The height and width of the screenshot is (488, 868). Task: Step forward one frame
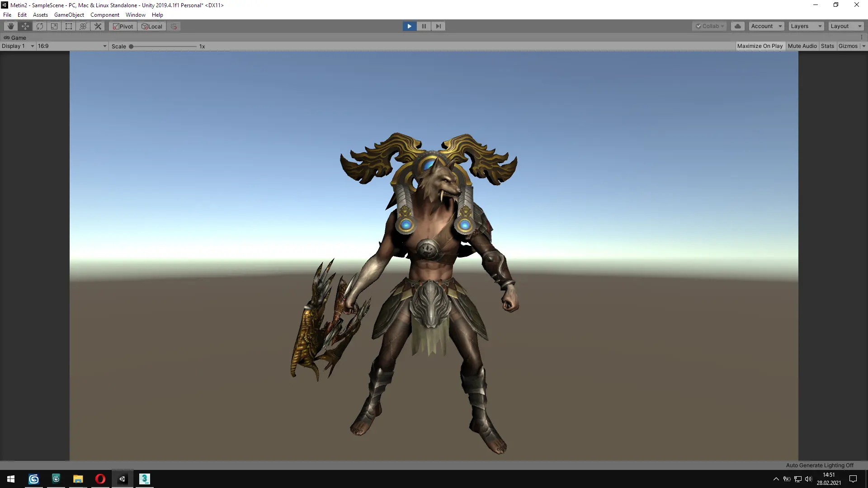point(438,26)
